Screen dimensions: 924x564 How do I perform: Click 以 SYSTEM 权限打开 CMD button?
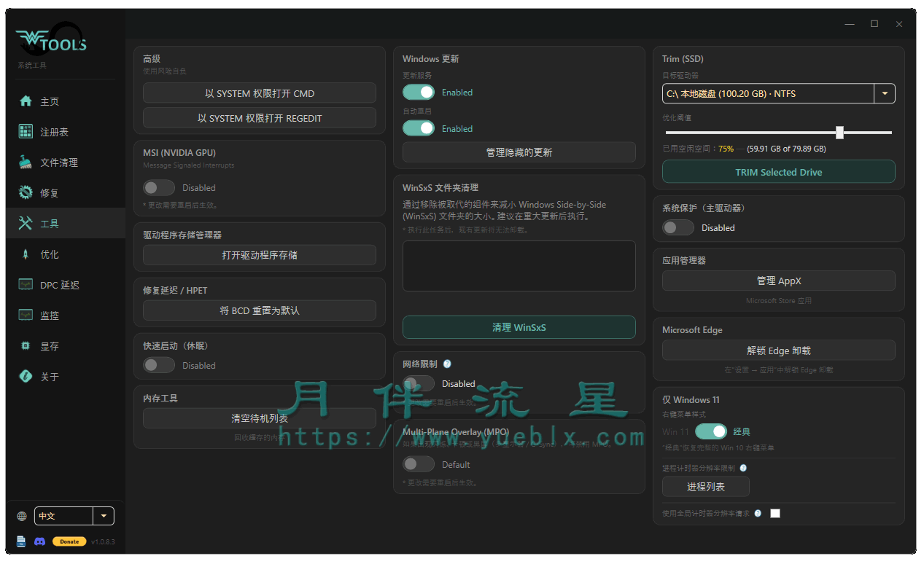pyautogui.click(x=260, y=93)
